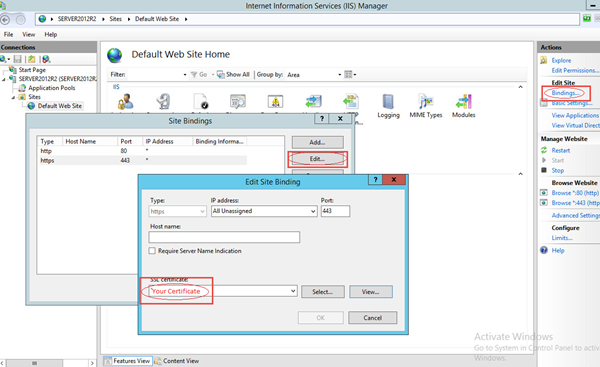Click the Show All toolbar button

(x=233, y=74)
